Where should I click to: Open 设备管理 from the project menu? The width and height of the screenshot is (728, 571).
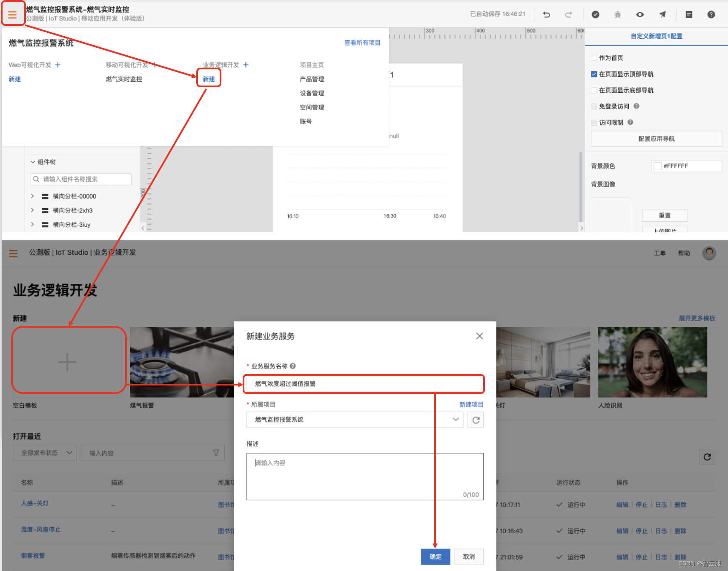coord(312,93)
